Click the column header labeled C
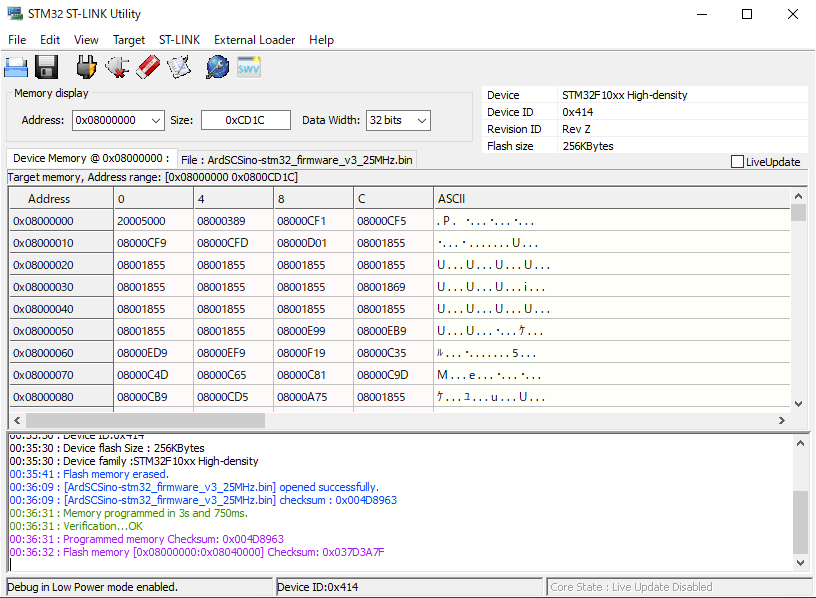 pos(393,199)
